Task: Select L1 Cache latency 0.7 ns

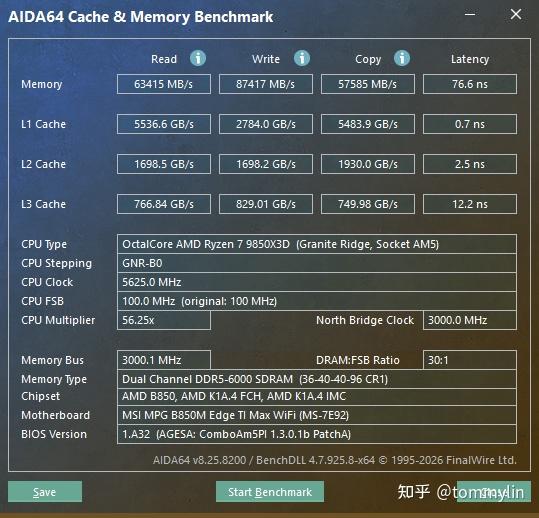Action: click(470, 124)
